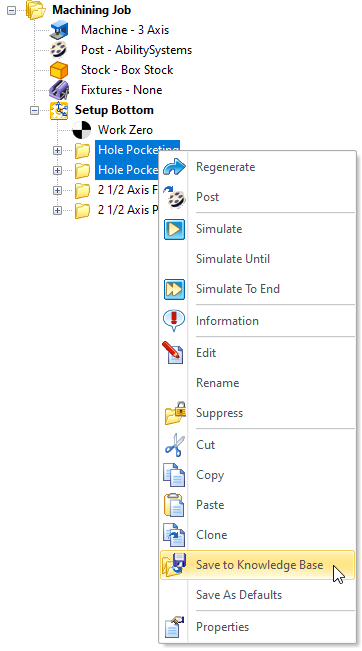Click the Paste clipboard icon
The image size is (362, 651).
click(174, 505)
